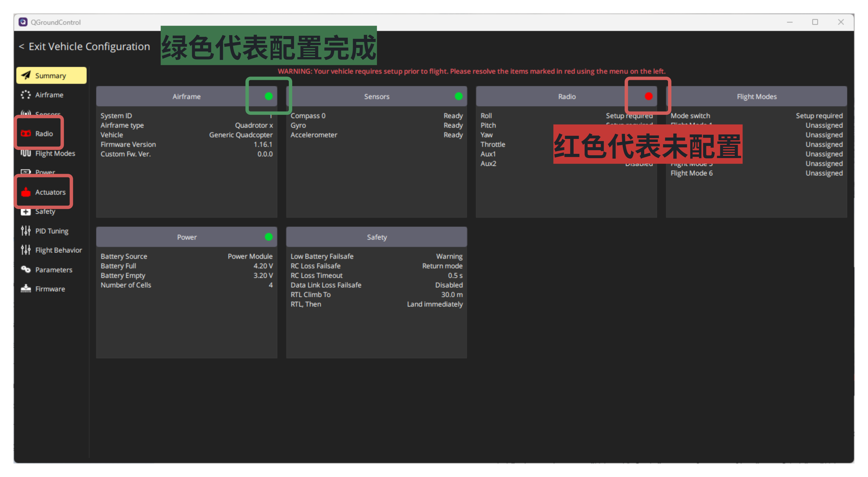Image resolution: width=868 pixels, height=477 pixels.
Task: Click Exit Vehicle Configuration back link
Action: 84,46
